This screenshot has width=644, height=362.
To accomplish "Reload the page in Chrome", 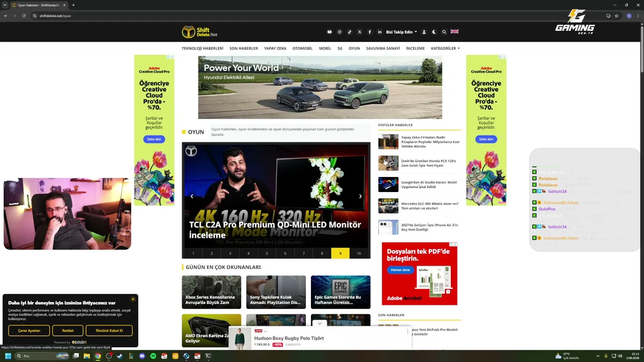I will 24,16.
